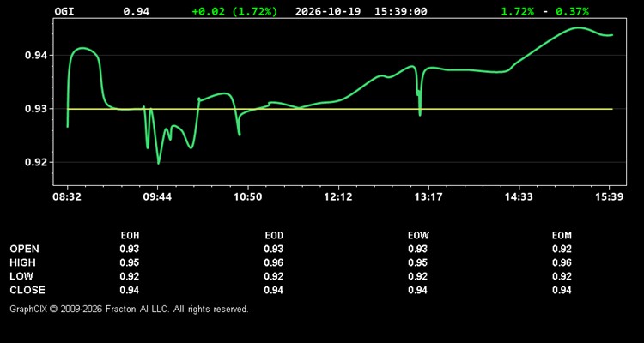Select the 0.94 price beside OGI
The image size is (644, 343).
pos(137,11)
